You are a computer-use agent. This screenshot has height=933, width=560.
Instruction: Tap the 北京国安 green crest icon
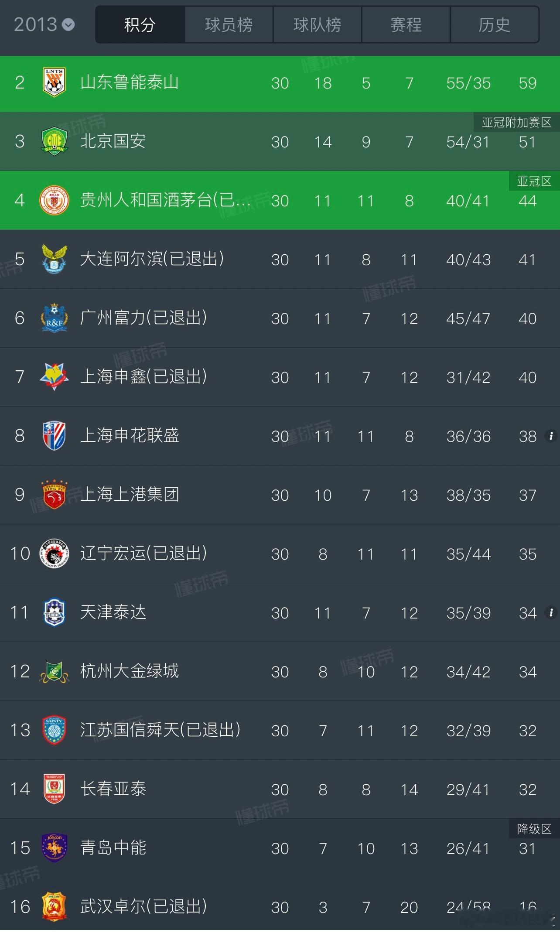coord(54,141)
